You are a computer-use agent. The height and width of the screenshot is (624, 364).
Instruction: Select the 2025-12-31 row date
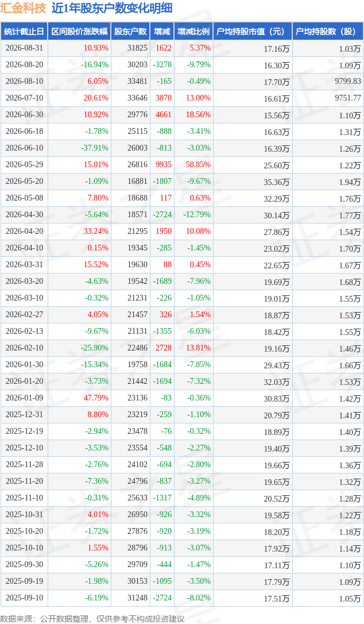(x=24, y=415)
